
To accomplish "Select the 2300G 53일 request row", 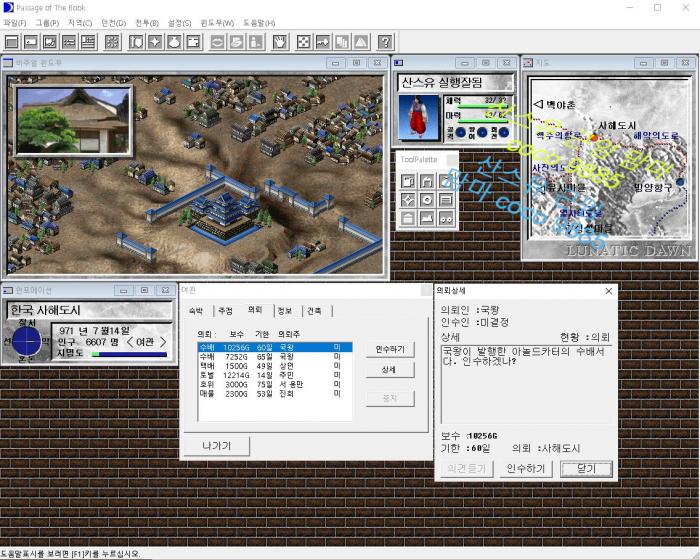I will pos(275,393).
